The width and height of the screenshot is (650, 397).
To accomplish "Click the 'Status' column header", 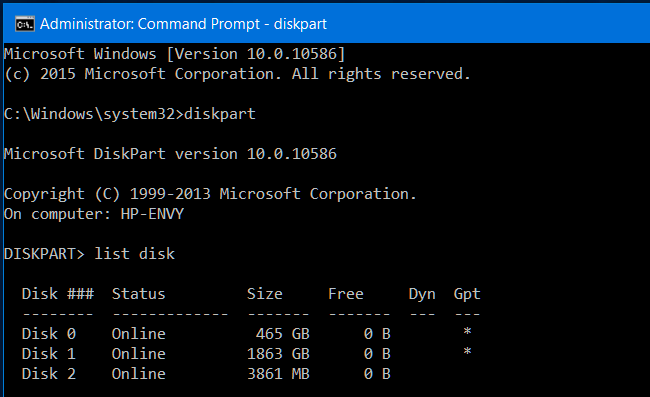I will pyautogui.click(x=138, y=294).
